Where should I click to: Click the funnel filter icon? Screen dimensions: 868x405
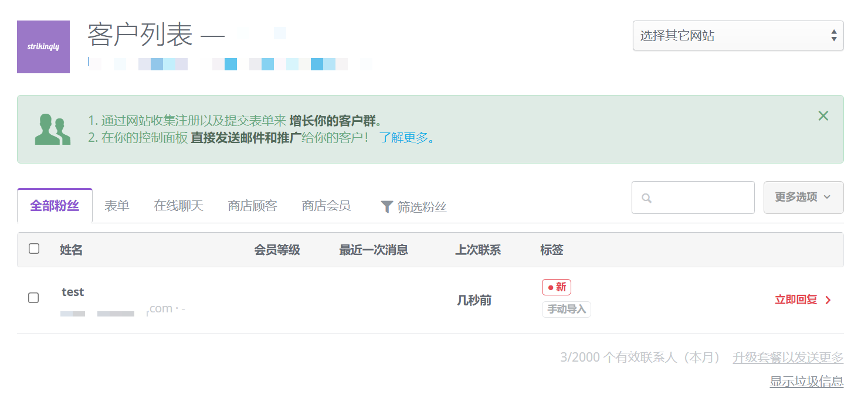pyautogui.click(x=386, y=207)
